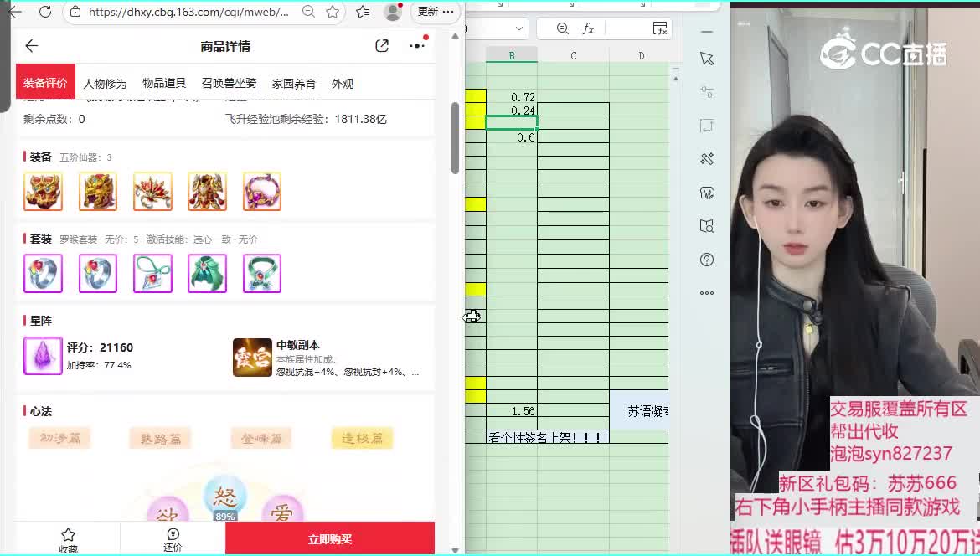The width and height of the screenshot is (980, 556).
Task: Bookmark this page with the star icon
Action: (x=333, y=11)
